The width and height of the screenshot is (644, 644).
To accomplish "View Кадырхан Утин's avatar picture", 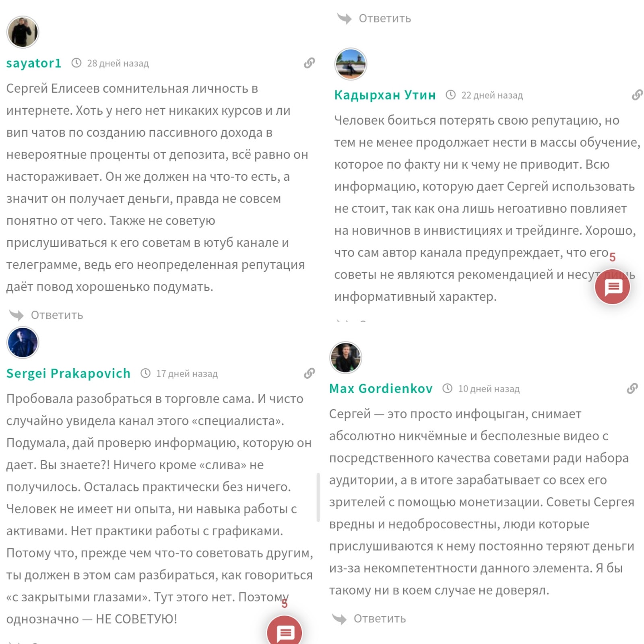I will coord(351,64).
